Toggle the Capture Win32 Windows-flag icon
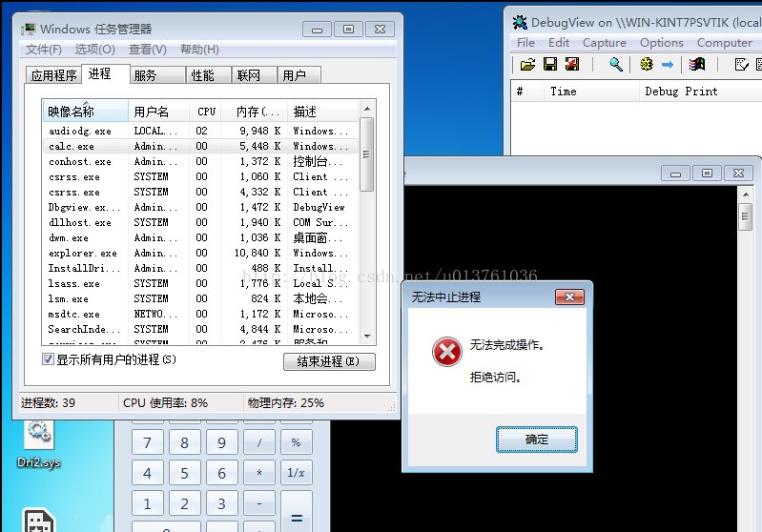Screen dimensions: 762x532 tap(697, 64)
